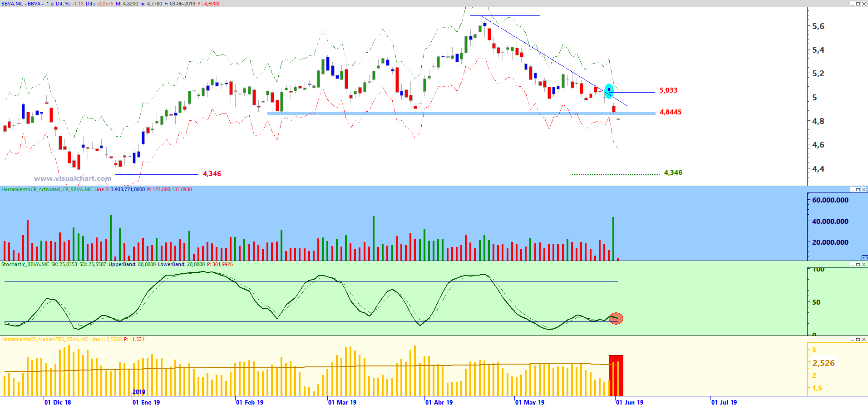
Task: Minimize the Actividad volume indicator pane
Action: 852,189
